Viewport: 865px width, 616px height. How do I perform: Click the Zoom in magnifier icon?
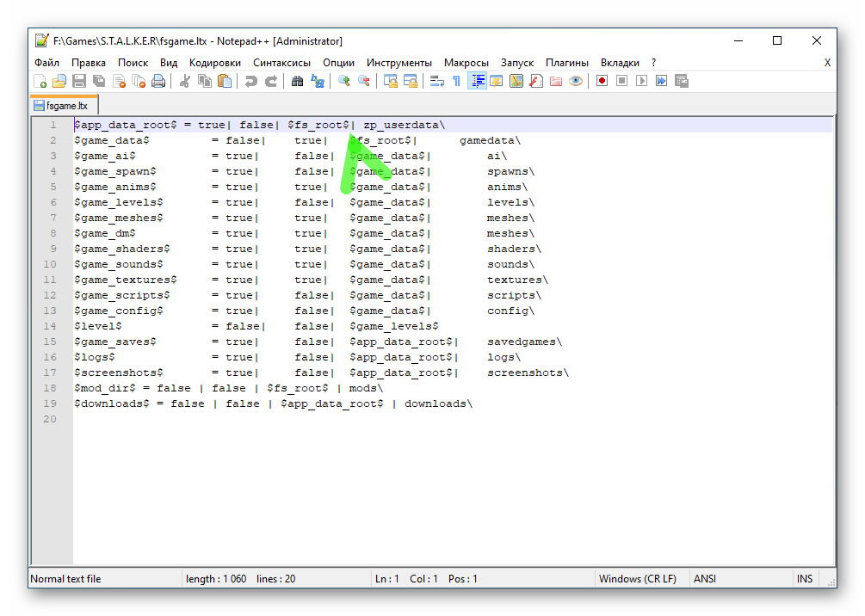coord(343,81)
